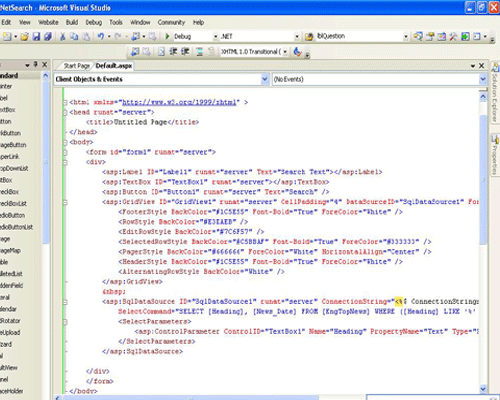This screenshot has height=400, width=500.
Task: Close the Default.aspx document tab
Action: pos(481,66)
